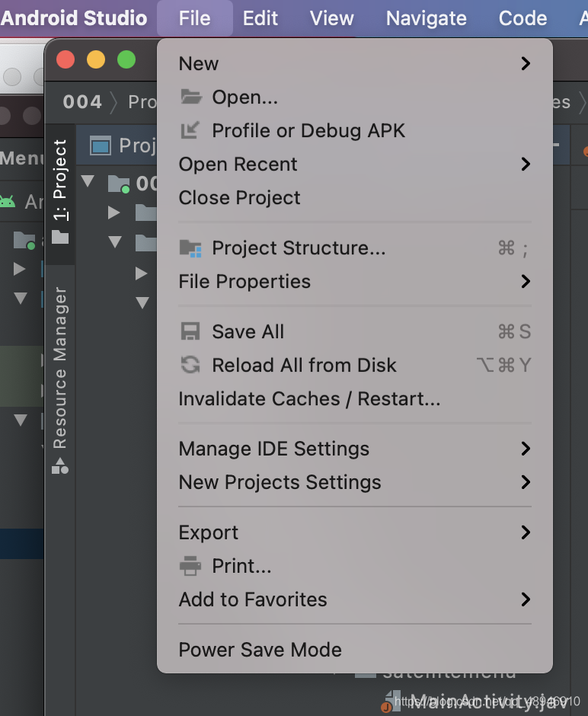Screen dimensions: 588x716
Task: Expand the Open Recent submenu
Action: coord(355,164)
